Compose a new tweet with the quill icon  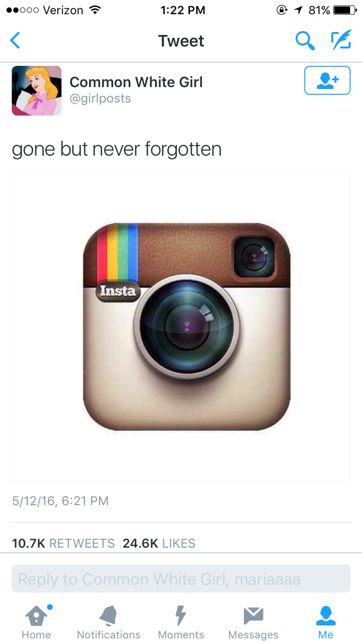[341, 40]
